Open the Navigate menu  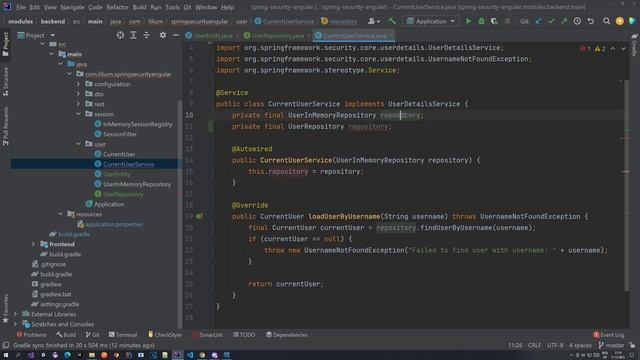(72, 7)
